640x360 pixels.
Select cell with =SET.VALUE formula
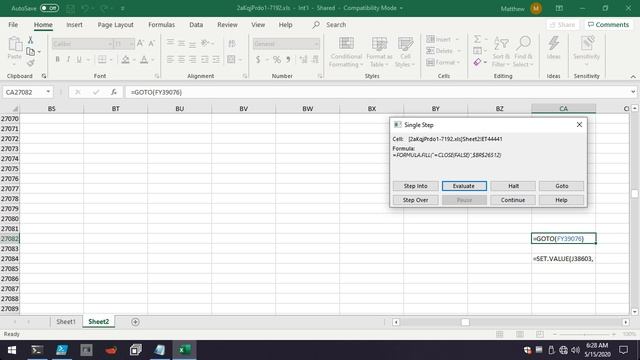[x=563, y=258]
